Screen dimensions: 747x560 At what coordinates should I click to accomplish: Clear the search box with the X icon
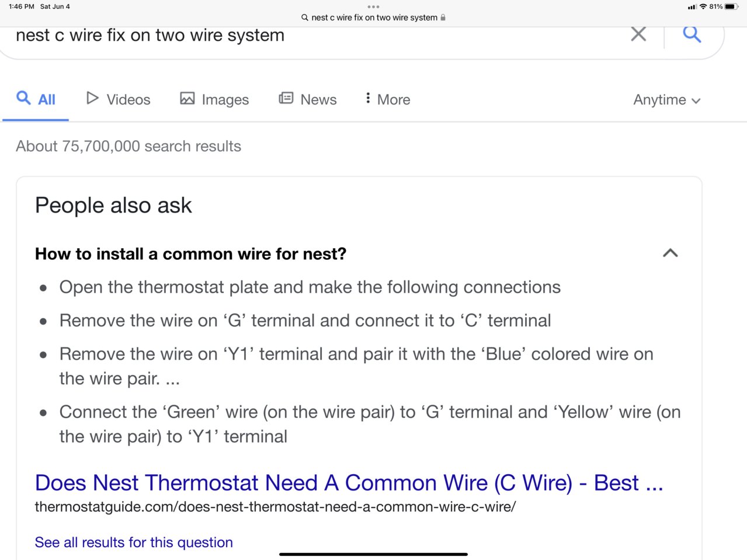pos(638,34)
